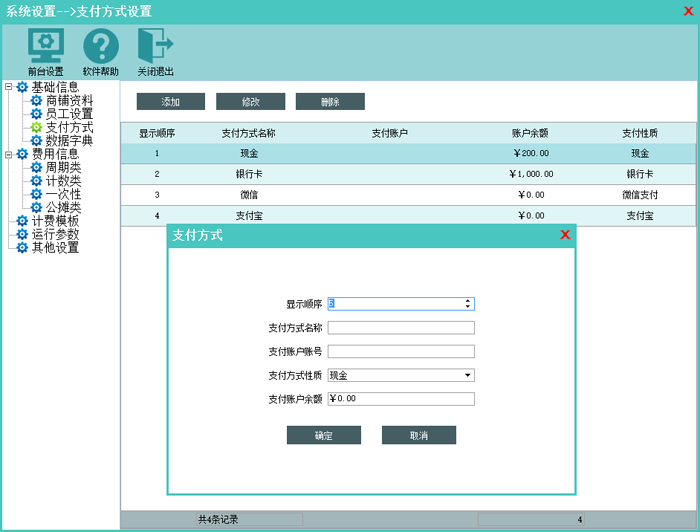Viewport: 700px width, 532px height.
Task: Click gear icon beside 员工设置
Action: pos(37,114)
